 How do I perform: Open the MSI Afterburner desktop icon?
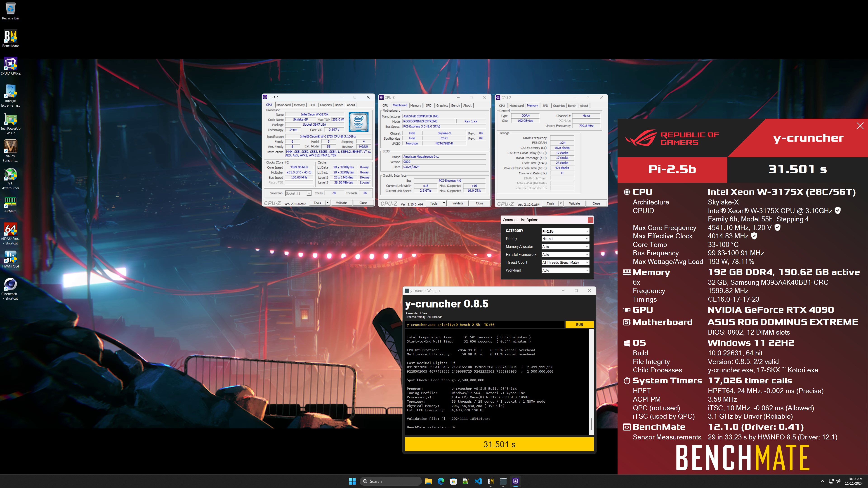[10, 178]
